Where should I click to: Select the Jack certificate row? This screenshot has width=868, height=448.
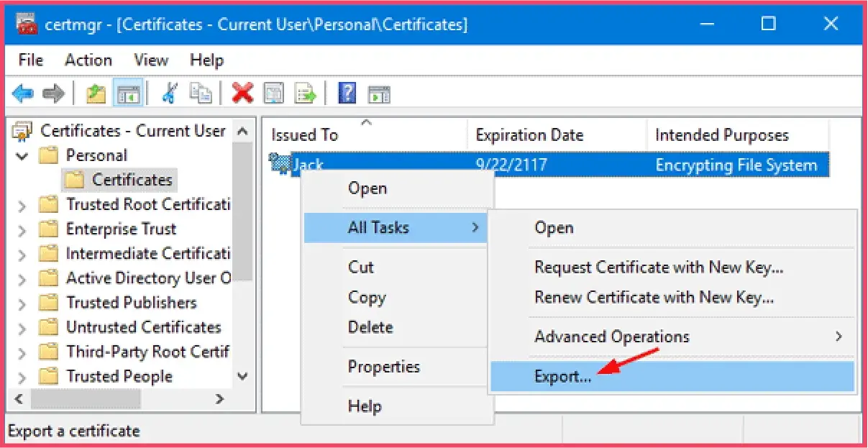[309, 165]
